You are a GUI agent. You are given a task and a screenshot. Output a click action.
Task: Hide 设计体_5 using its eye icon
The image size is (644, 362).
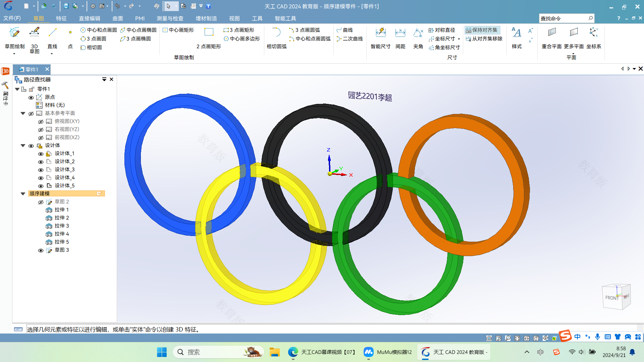pos(41,186)
